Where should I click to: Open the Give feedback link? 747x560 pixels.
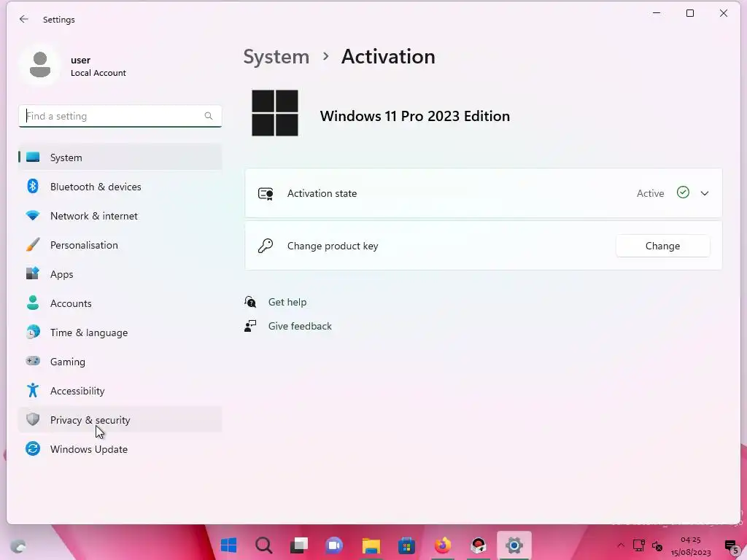point(300,326)
